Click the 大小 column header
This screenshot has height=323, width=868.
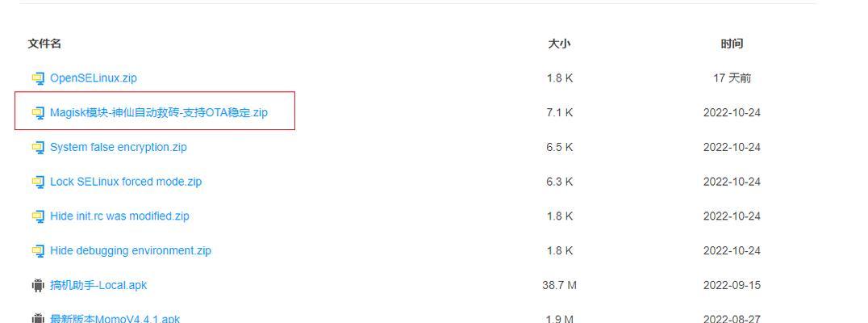point(559,44)
